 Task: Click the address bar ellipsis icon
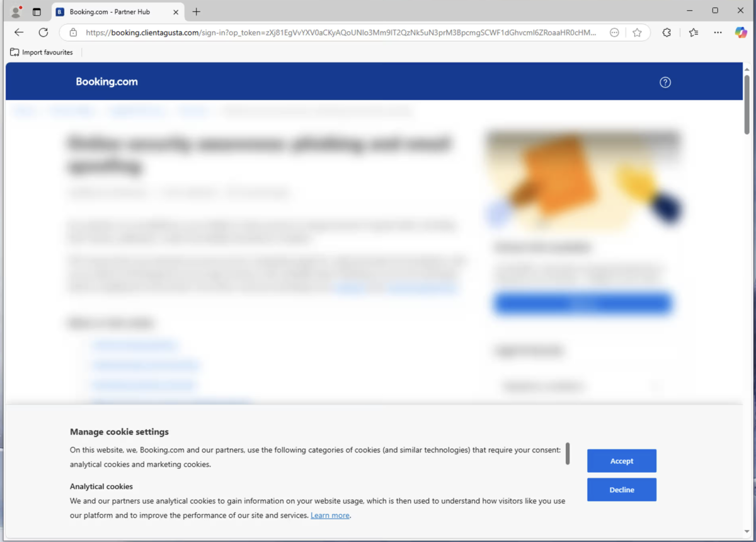pyautogui.click(x=614, y=33)
